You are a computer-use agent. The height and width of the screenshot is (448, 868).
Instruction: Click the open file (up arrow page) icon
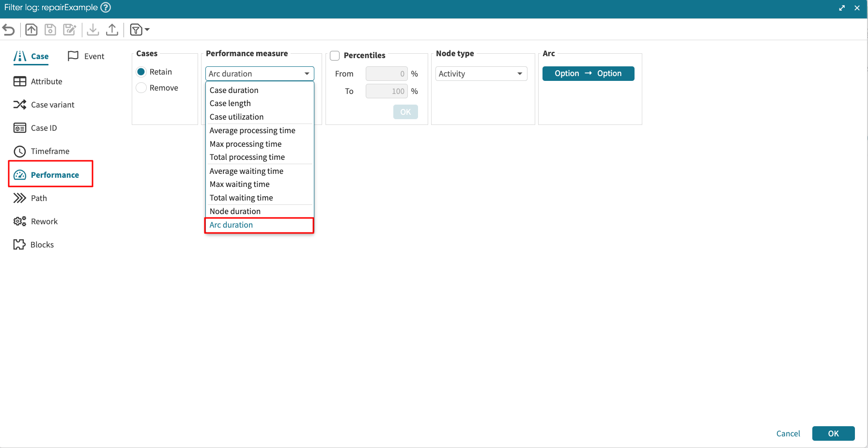click(x=31, y=30)
